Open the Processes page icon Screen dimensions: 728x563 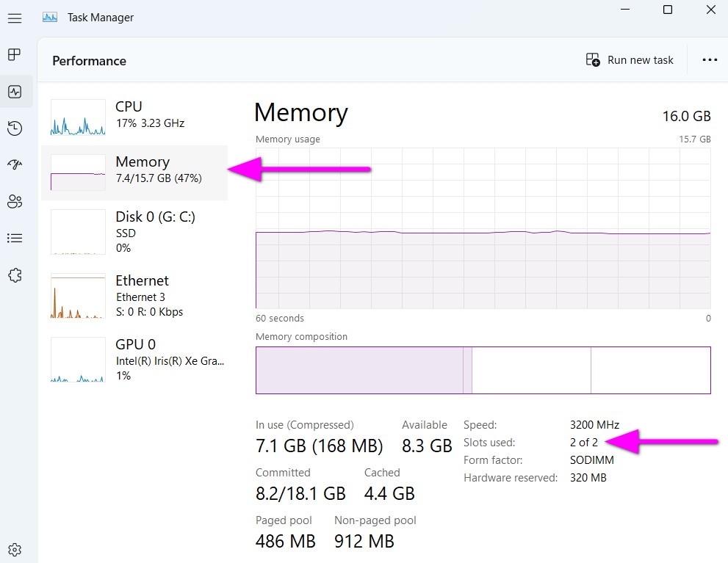15,55
